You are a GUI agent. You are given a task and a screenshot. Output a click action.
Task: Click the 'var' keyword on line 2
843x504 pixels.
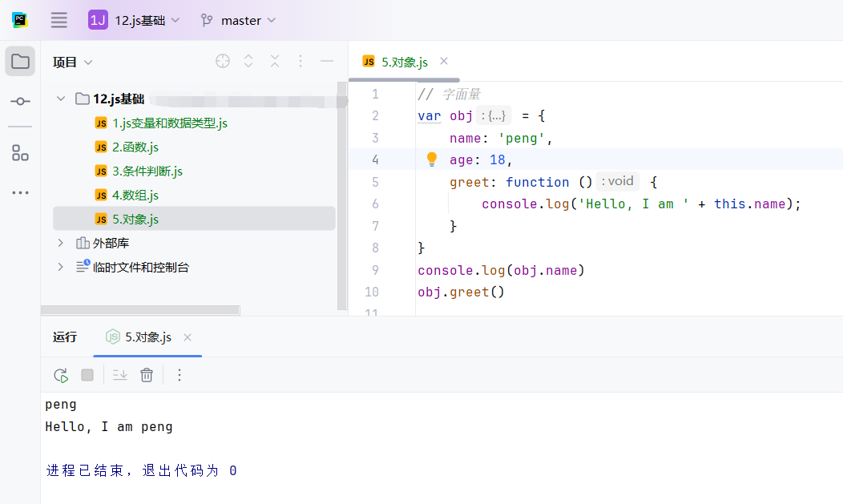coord(430,116)
